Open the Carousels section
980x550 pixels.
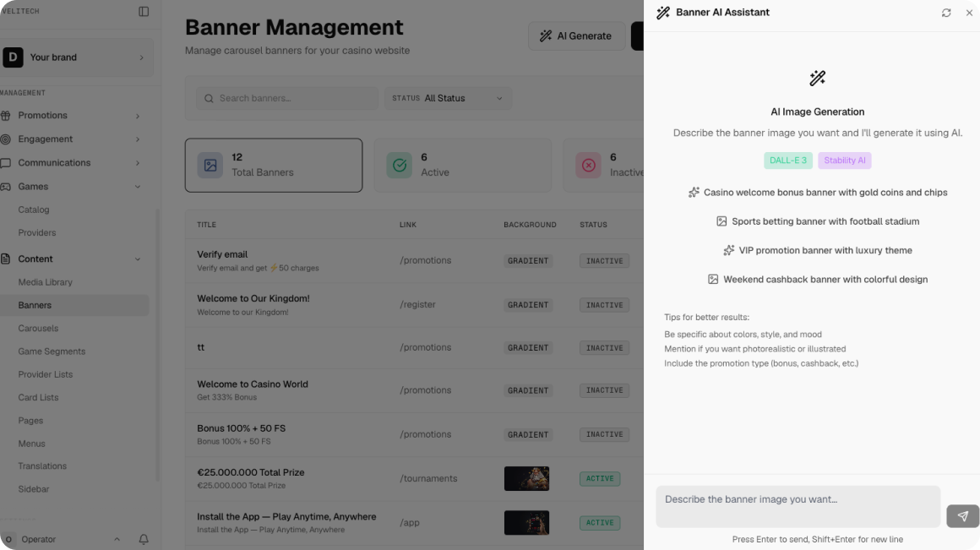[x=38, y=329]
